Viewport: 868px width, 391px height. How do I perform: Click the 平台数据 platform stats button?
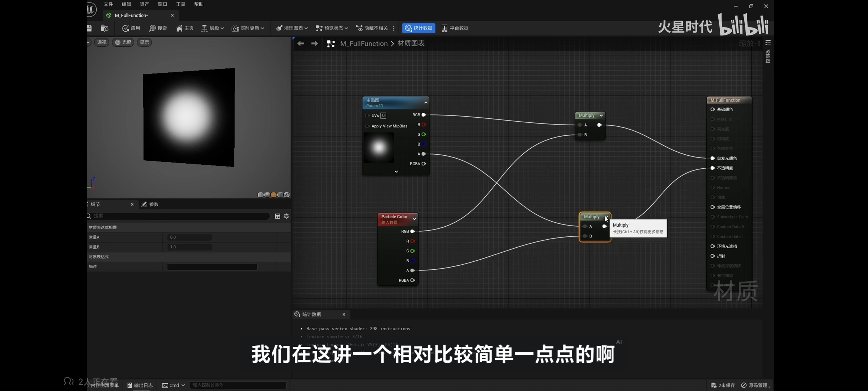pos(455,28)
